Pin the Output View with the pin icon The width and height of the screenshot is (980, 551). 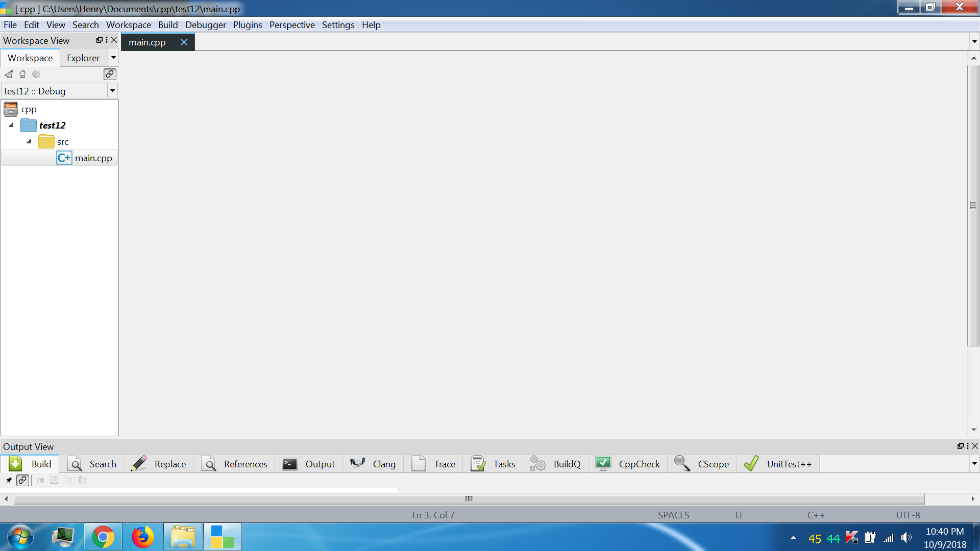(9, 480)
